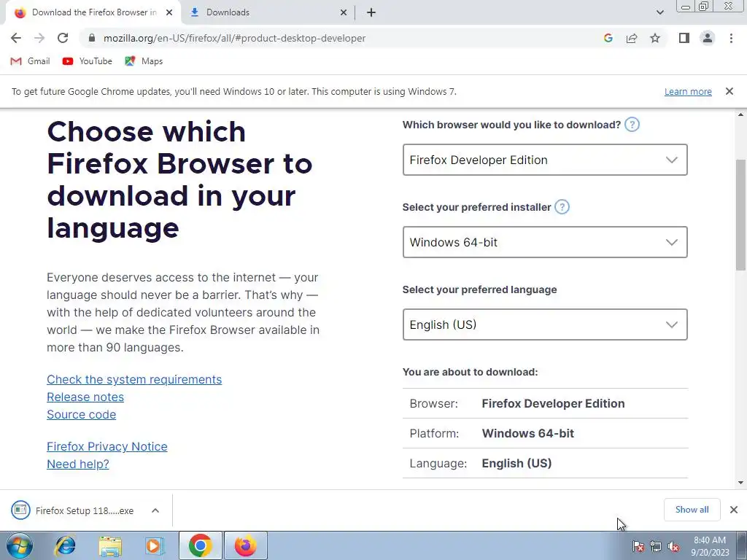
Task: Click the padlock site info icon
Action: coord(92,38)
